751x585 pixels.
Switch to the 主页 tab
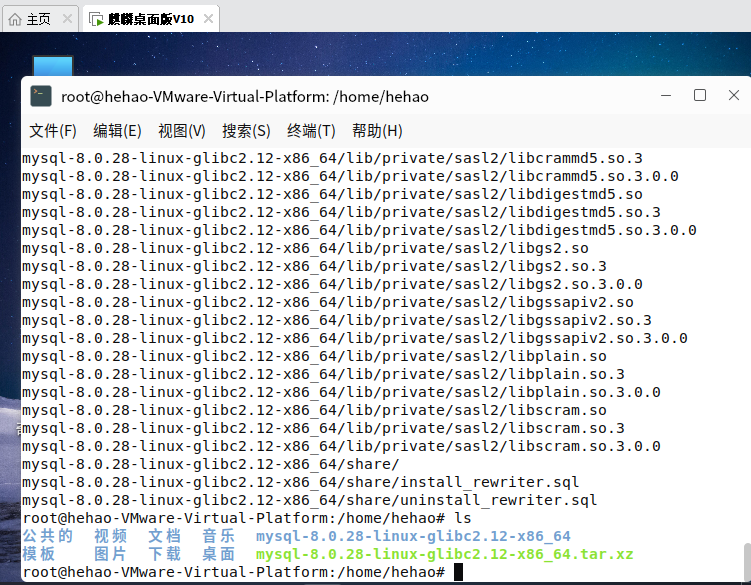click(x=41, y=19)
